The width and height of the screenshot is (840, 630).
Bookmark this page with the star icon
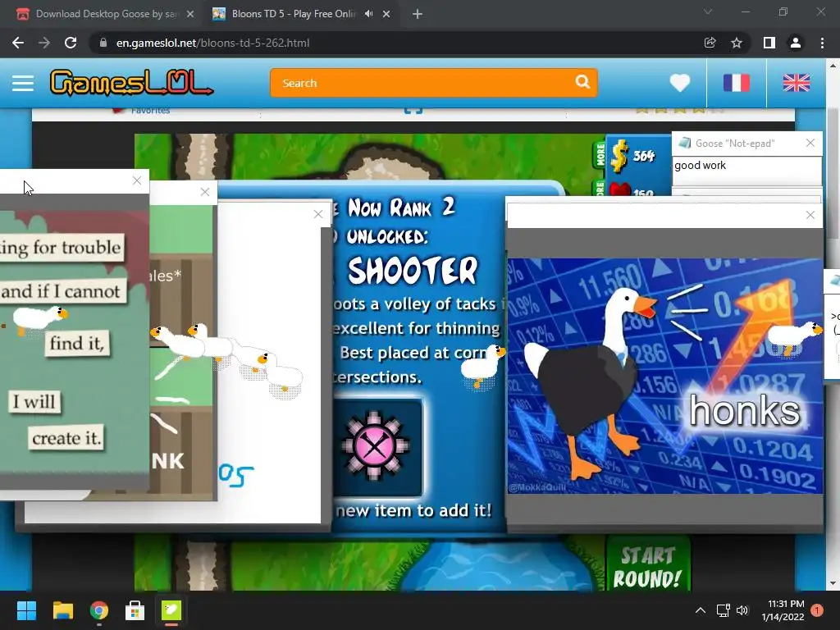point(737,43)
